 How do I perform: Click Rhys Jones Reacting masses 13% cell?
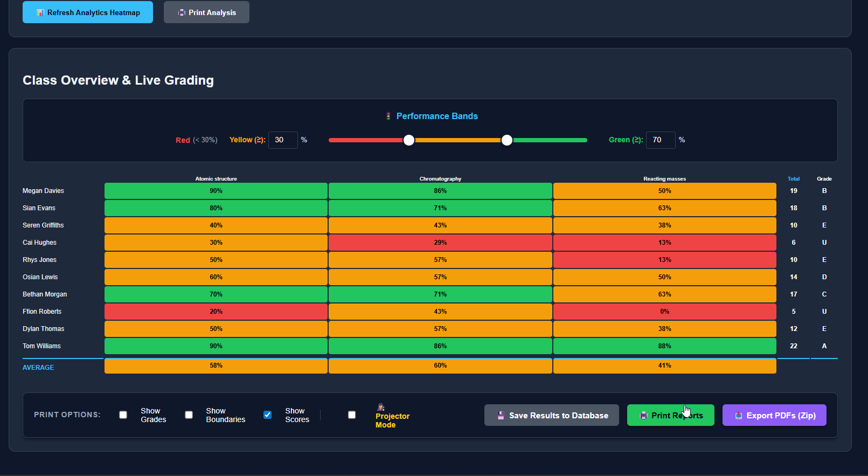(664, 260)
